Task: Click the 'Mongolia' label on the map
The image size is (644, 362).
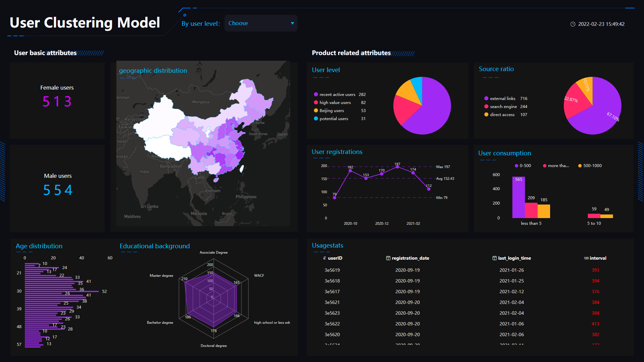Action: 201,102
